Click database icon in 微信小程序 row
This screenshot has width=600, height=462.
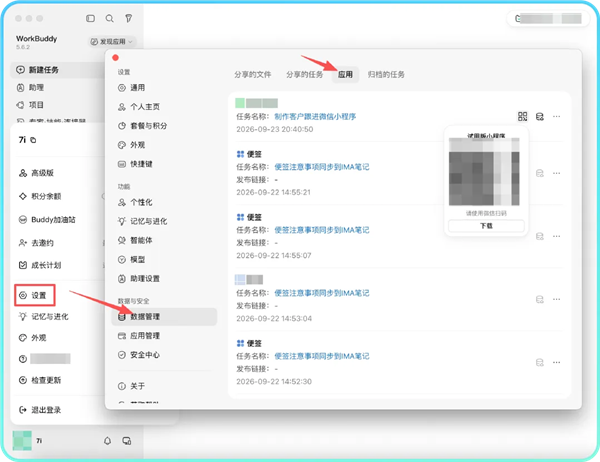(540, 116)
